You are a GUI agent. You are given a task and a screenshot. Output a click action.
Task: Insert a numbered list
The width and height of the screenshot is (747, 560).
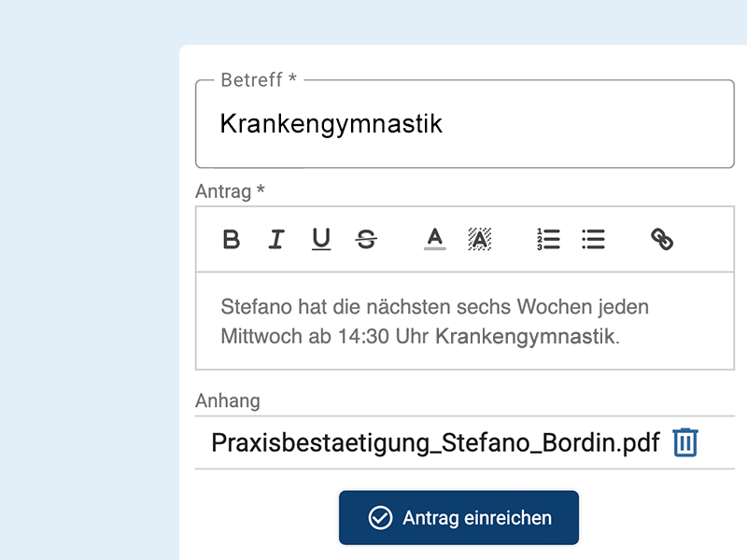[x=548, y=239]
